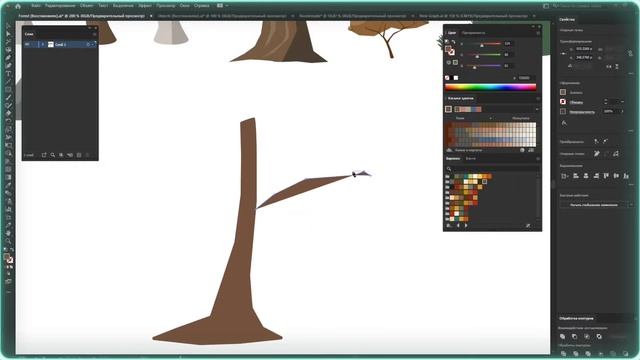Viewport: 640px width, 360px height.
Task: Show more Appearance options ellipsis
Action: [631, 130]
